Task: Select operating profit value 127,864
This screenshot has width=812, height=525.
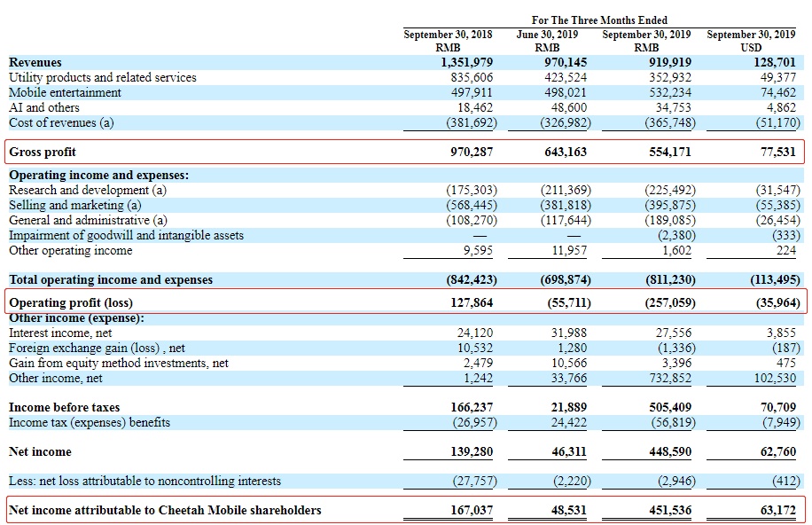Action: [472, 302]
